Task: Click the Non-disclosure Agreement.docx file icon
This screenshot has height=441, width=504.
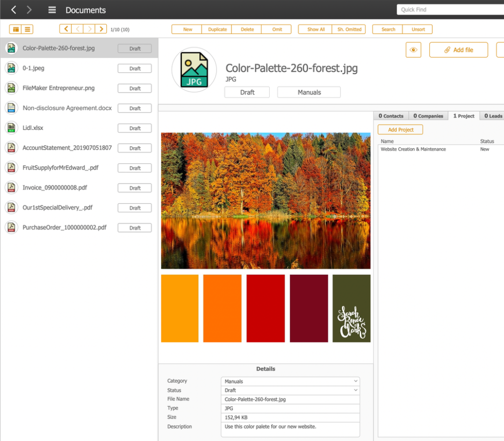Action: [11, 108]
